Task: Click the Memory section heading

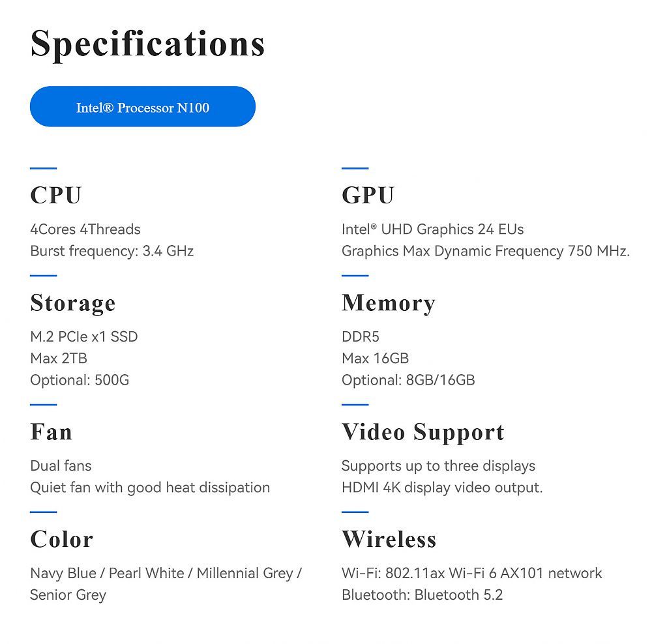Action: tap(389, 303)
